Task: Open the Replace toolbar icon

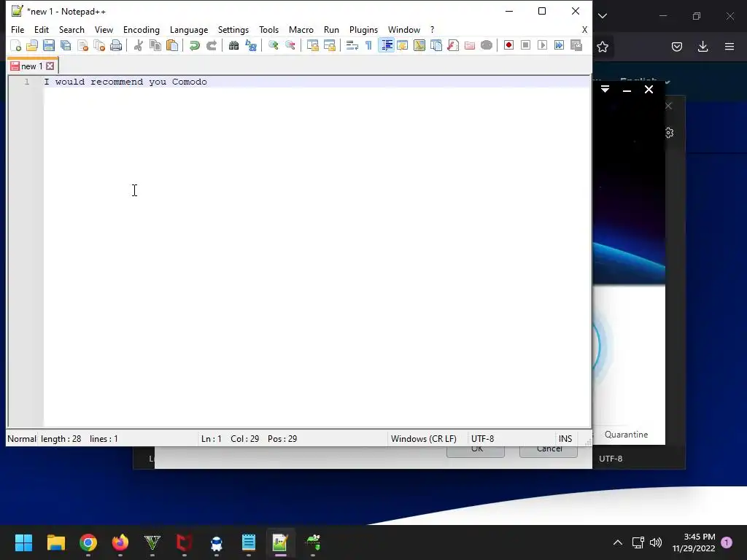Action: point(251,45)
